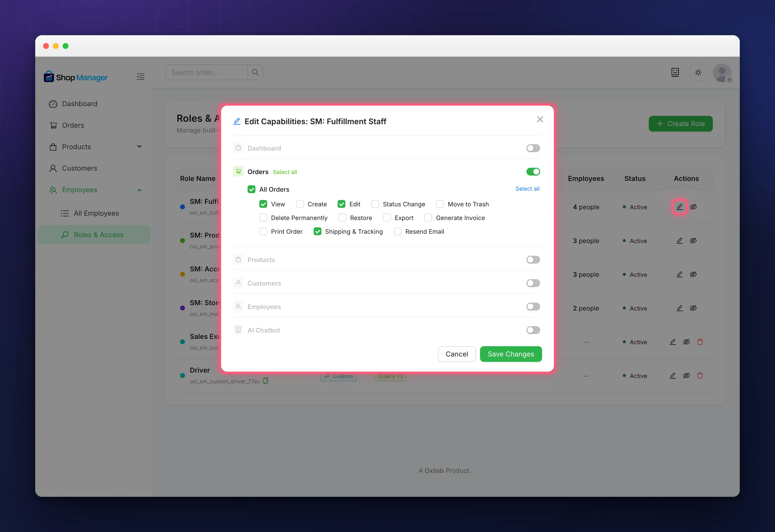Expand the Products sidebar chevron

[139, 147]
